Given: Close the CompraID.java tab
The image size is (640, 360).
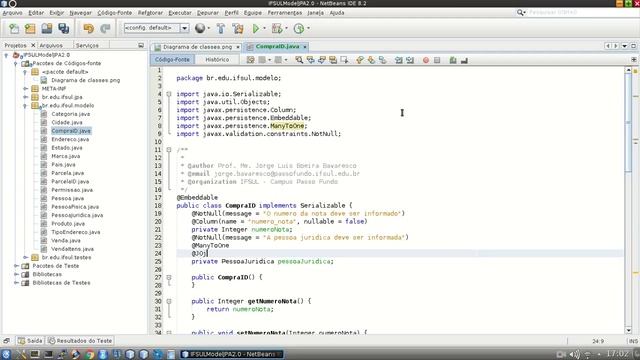Looking at the screenshot, I should click(x=305, y=47).
